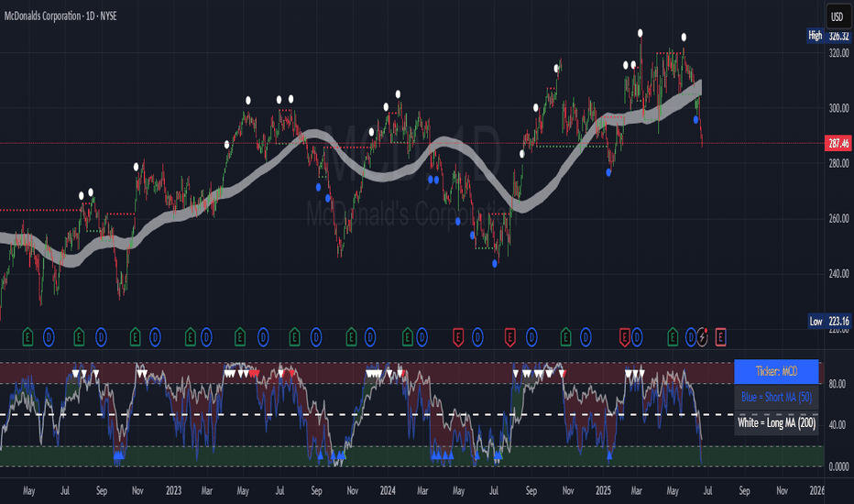Open the dividend marker at Mar 2024
The image size is (854, 504).
[x=422, y=338]
